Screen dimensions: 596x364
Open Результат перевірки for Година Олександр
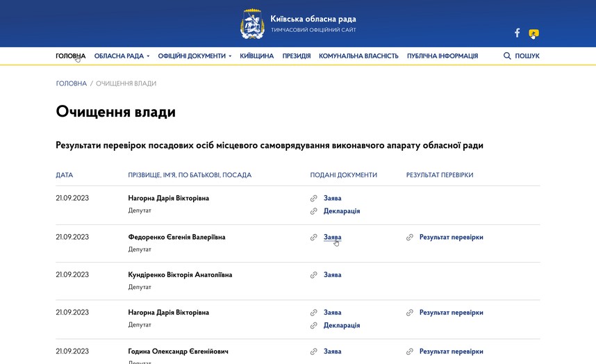[452, 351]
